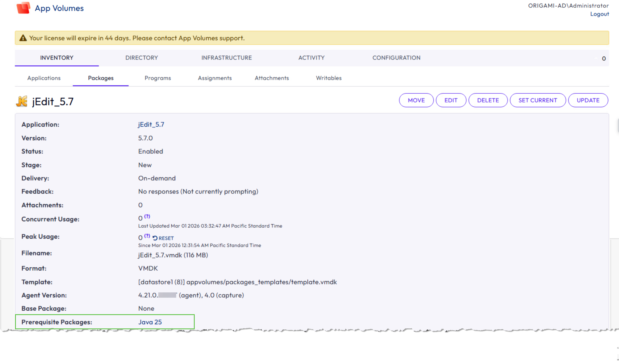Open Peak Usage help question mark
The image size is (619, 364).
(x=147, y=236)
